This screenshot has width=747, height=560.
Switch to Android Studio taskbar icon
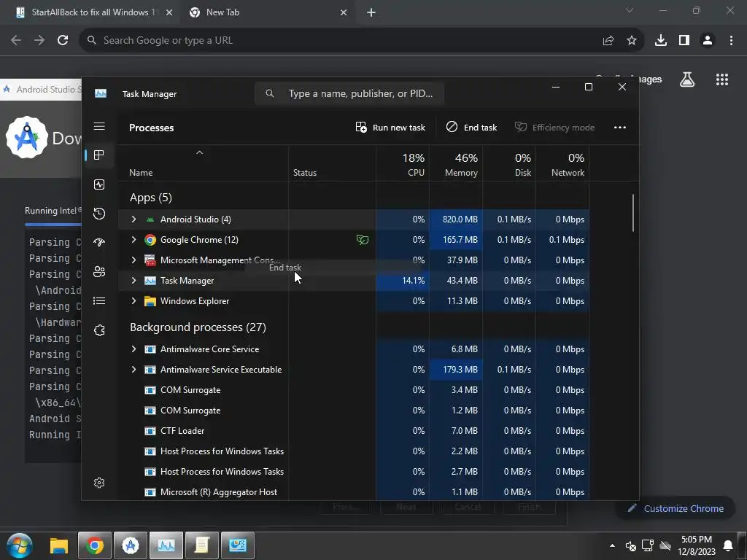[x=130, y=545]
